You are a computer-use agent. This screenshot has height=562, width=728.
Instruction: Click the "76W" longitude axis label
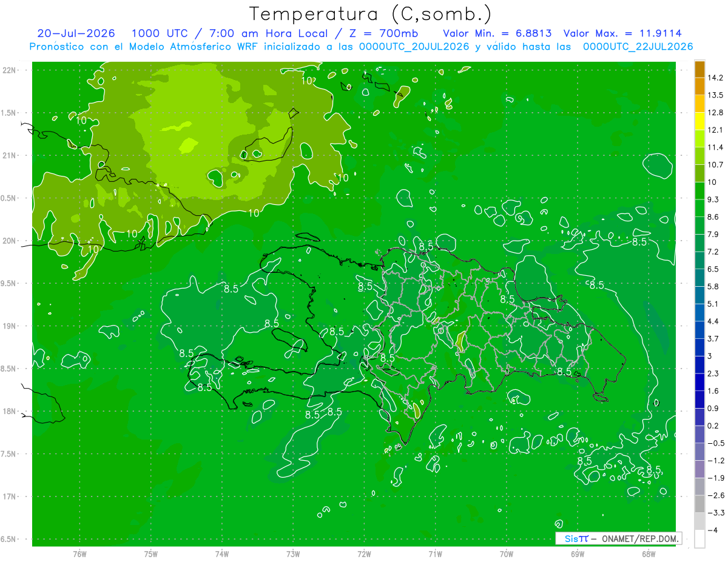tap(79, 554)
